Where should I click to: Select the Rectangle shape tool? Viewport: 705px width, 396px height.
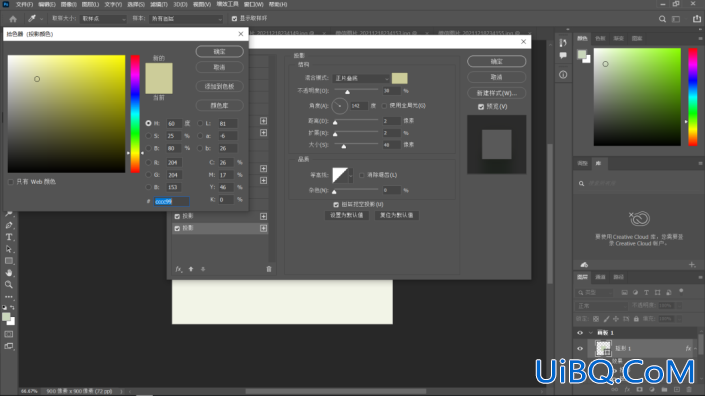click(9, 261)
